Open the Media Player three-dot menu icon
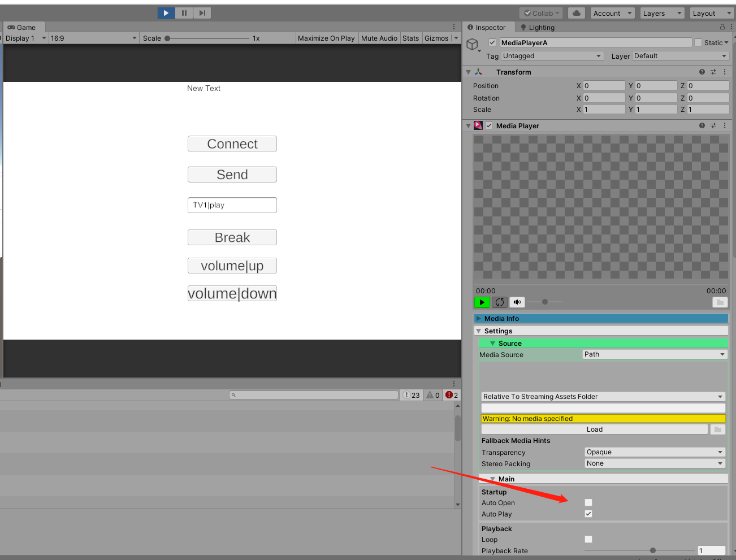 (x=725, y=125)
